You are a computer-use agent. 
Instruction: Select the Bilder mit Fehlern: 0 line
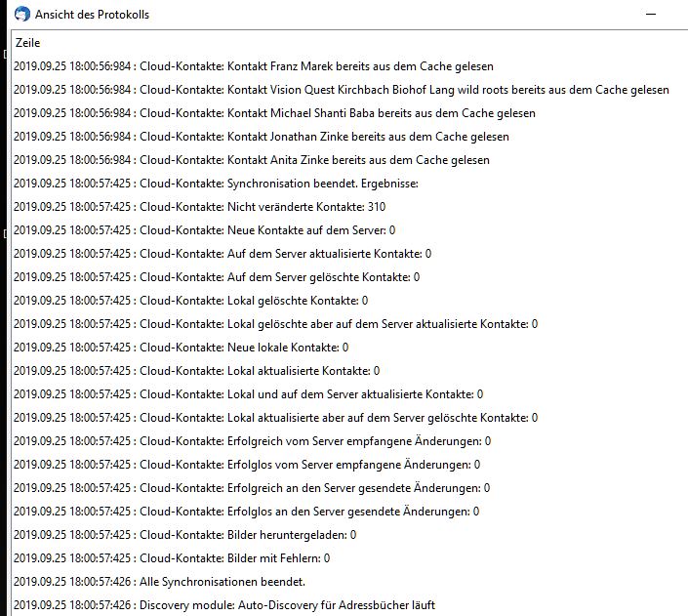click(172, 558)
